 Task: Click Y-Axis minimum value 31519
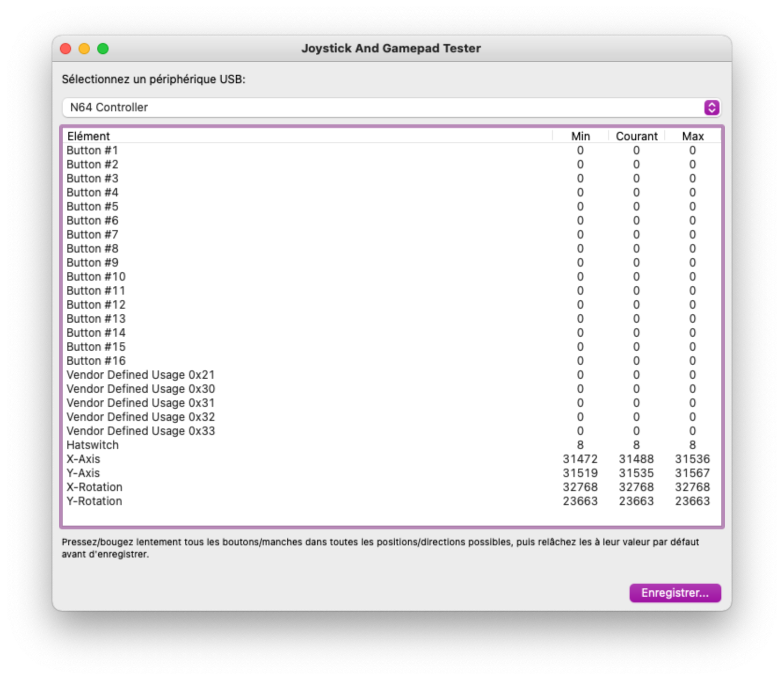click(580, 473)
